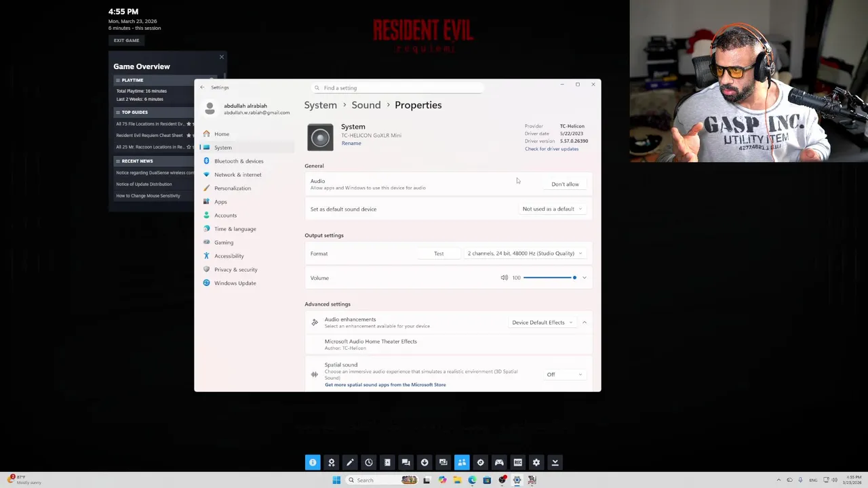Image resolution: width=868 pixels, height=488 pixels.
Task: Expand the Volume row chevron
Action: tap(584, 278)
